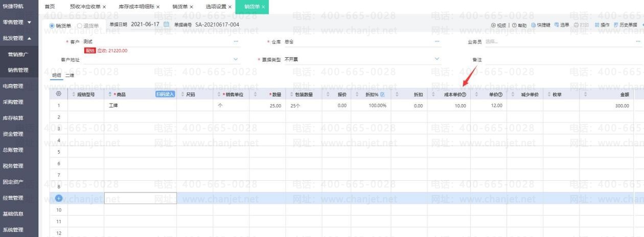Click the help icon beside 单价
Image resolution: width=644 pixels, height=237 pixels.
pyautogui.click(x=500, y=94)
